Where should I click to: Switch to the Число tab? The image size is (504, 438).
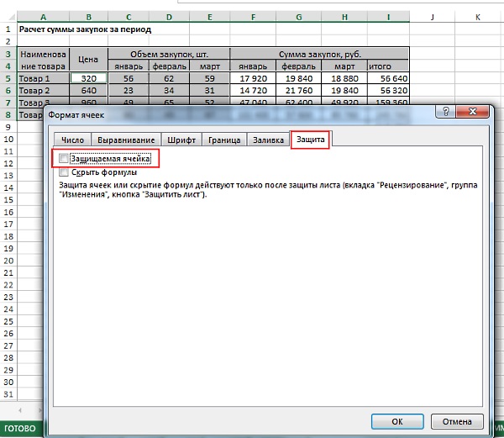(72, 140)
